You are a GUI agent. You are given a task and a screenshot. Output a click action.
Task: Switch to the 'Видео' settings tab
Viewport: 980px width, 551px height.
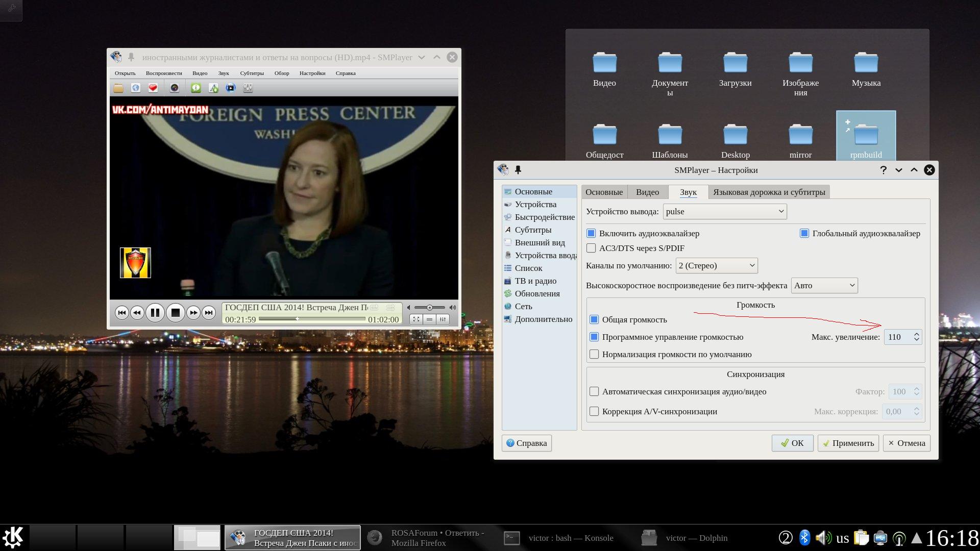pyautogui.click(x=647, y=192)
